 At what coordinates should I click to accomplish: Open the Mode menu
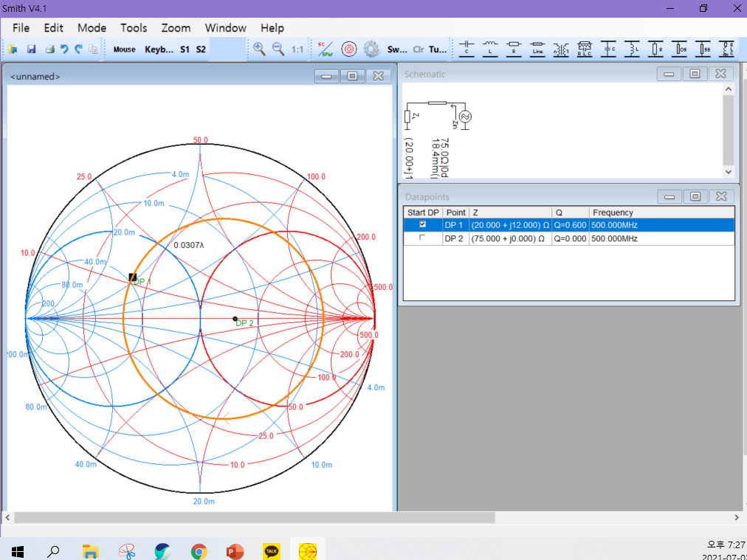92,28
